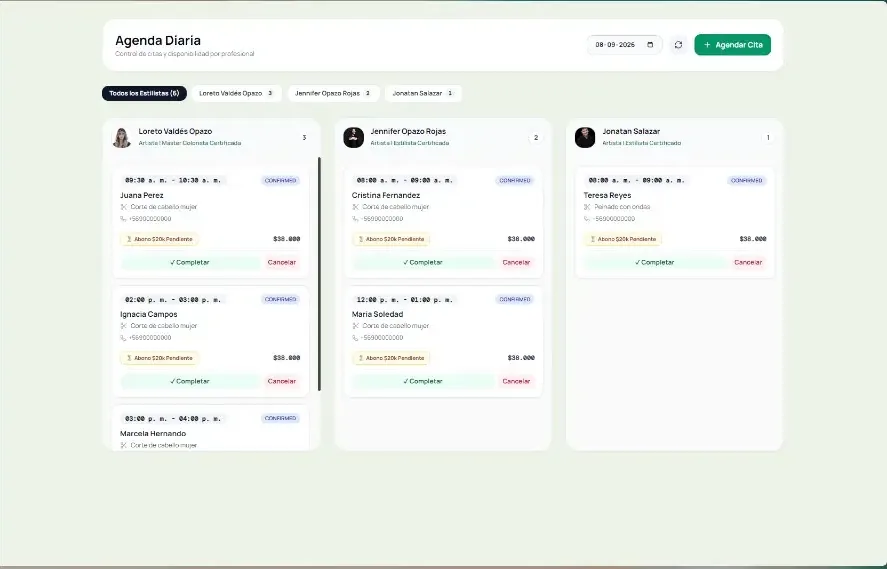Click scissors icon in Cristina Fernandez appointment
This screenshot has height=569, width=887.
click(355, 207)
